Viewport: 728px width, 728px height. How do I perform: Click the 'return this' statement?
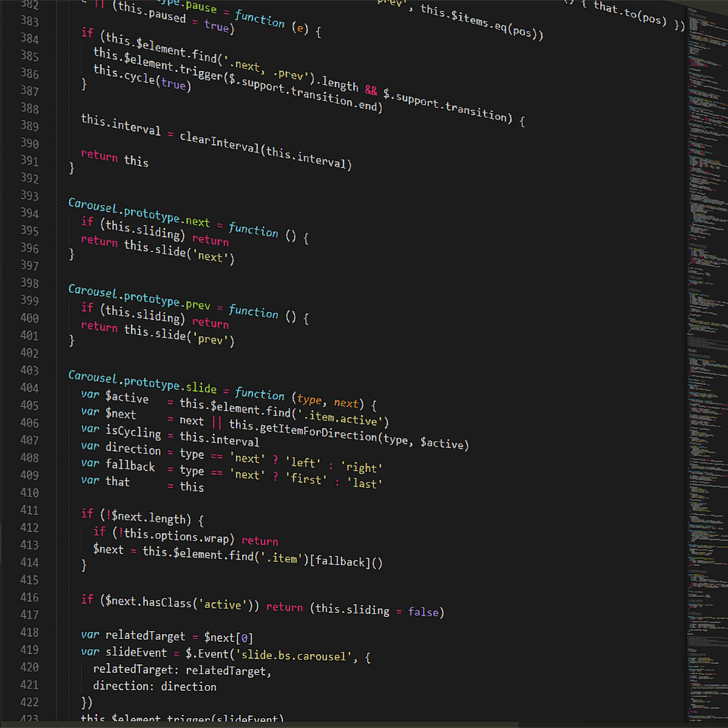point(115,158)
